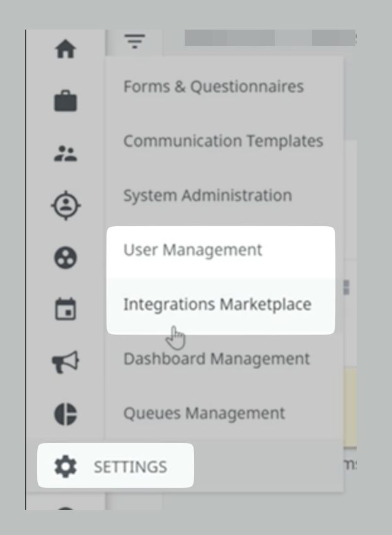Viewport: 392px width, 535px height.
Task: Click the briefcase jobs icon
Action: [x=66, y=101]
